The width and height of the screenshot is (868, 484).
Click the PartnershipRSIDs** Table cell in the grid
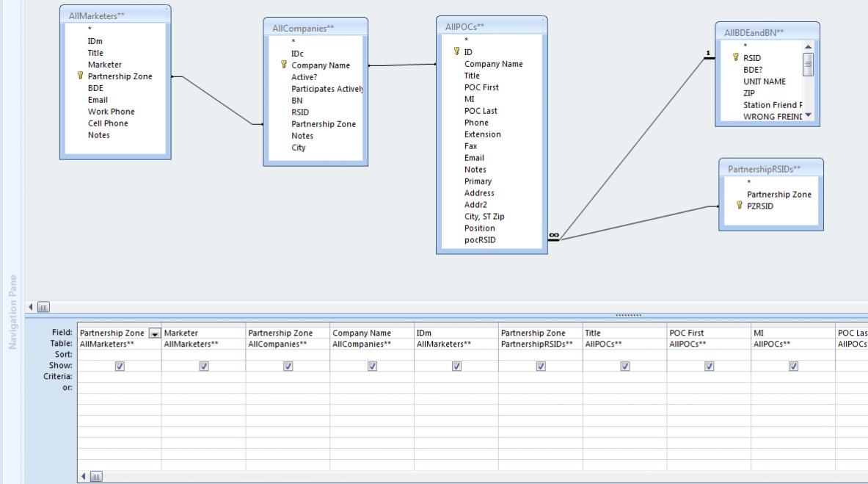(x=541, y=344)
